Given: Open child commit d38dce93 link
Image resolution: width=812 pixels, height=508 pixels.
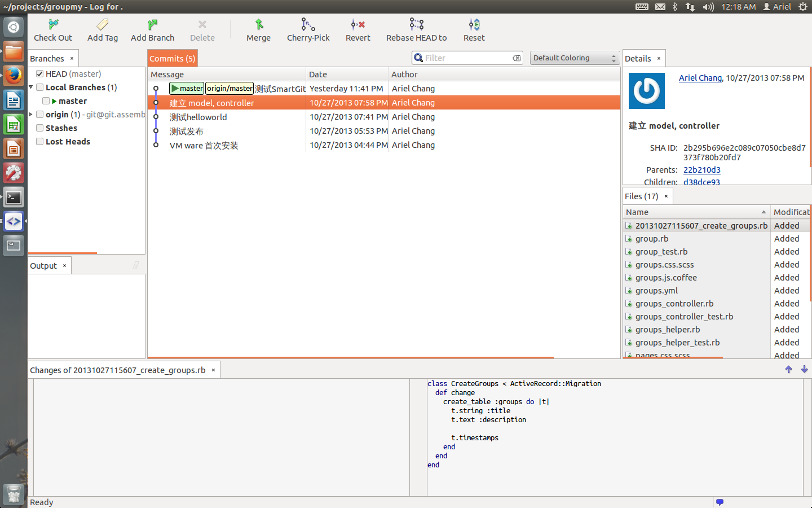Looking at the screenshot, I should (702, 182).
